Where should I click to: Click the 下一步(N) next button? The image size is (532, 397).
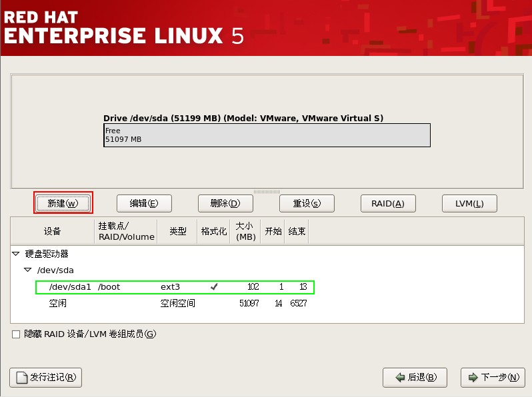(x=493, y=377)
